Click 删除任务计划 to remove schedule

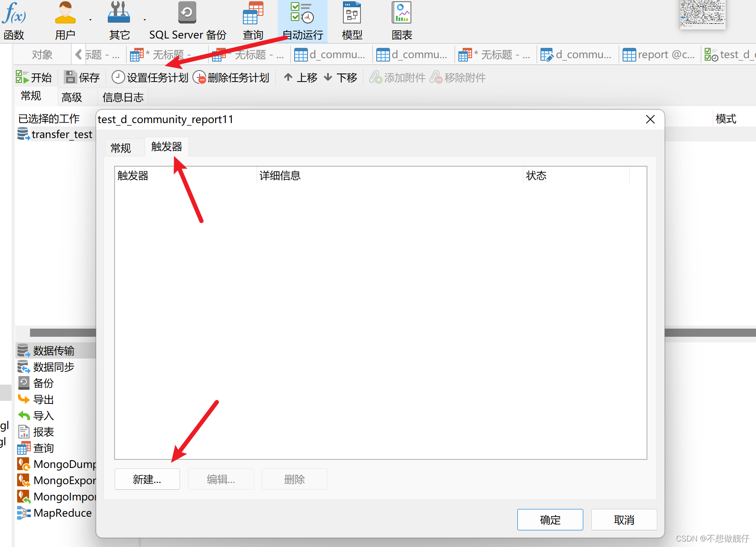click(231, 77)
